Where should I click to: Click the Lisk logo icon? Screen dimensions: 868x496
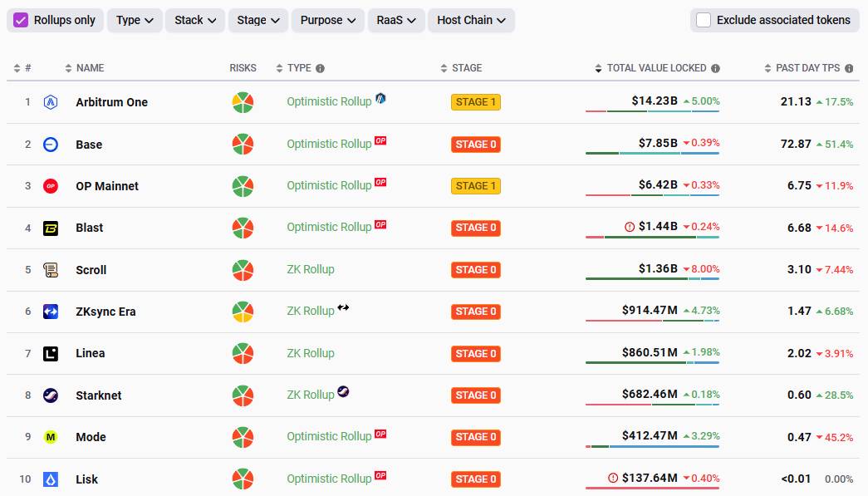pos(51,479)
